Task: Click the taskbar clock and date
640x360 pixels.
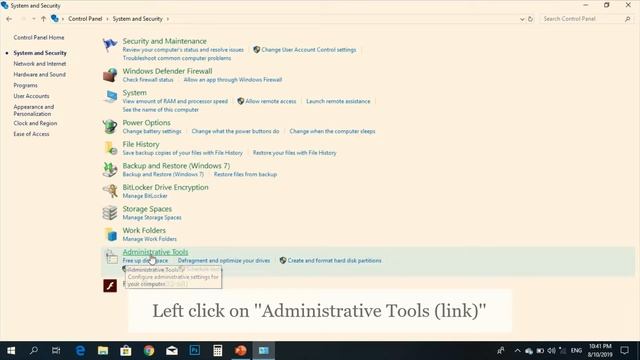Action: (600, 351)
